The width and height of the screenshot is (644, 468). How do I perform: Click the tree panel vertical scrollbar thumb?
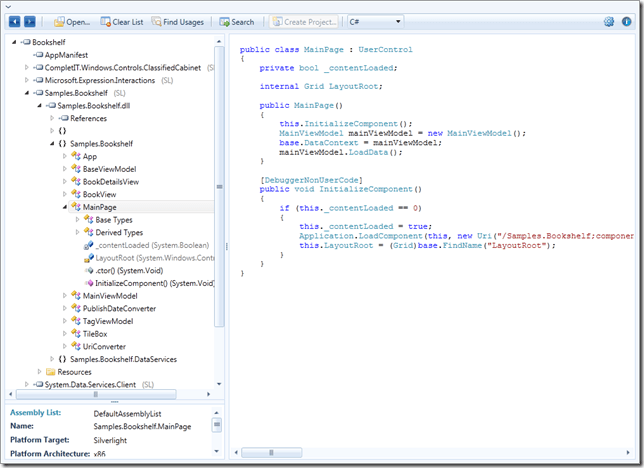pos(219,187)
